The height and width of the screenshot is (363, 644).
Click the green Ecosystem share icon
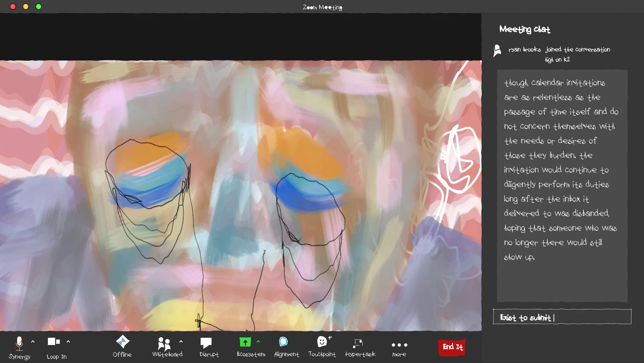(x=245, y=342)
